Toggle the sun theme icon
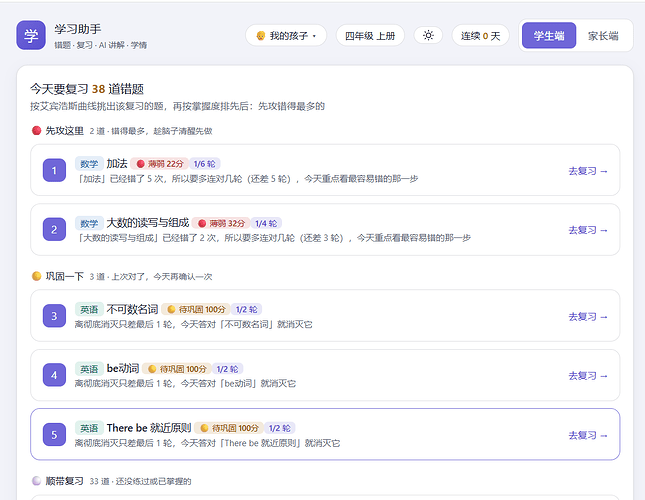 pos(428,35)
